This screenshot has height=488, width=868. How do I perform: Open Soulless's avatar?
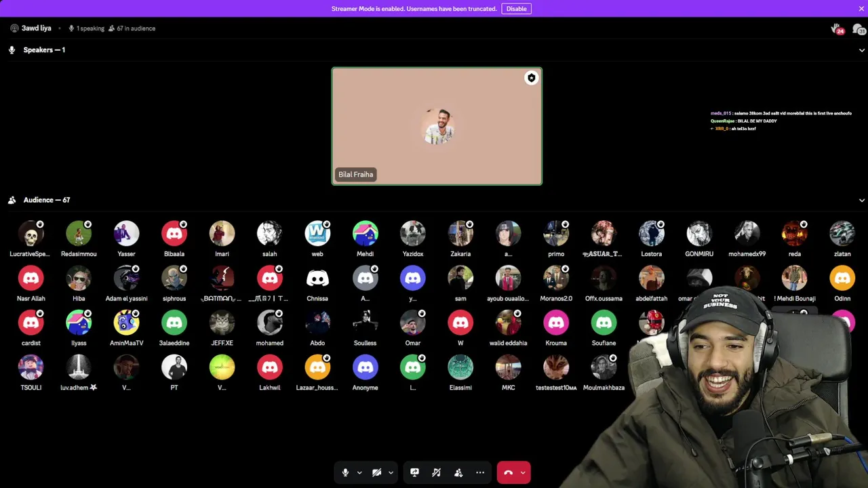coord(365,323)
